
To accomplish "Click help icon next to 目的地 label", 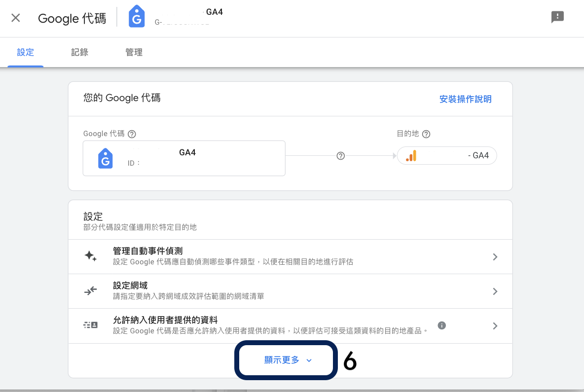I will coord(426,134).
